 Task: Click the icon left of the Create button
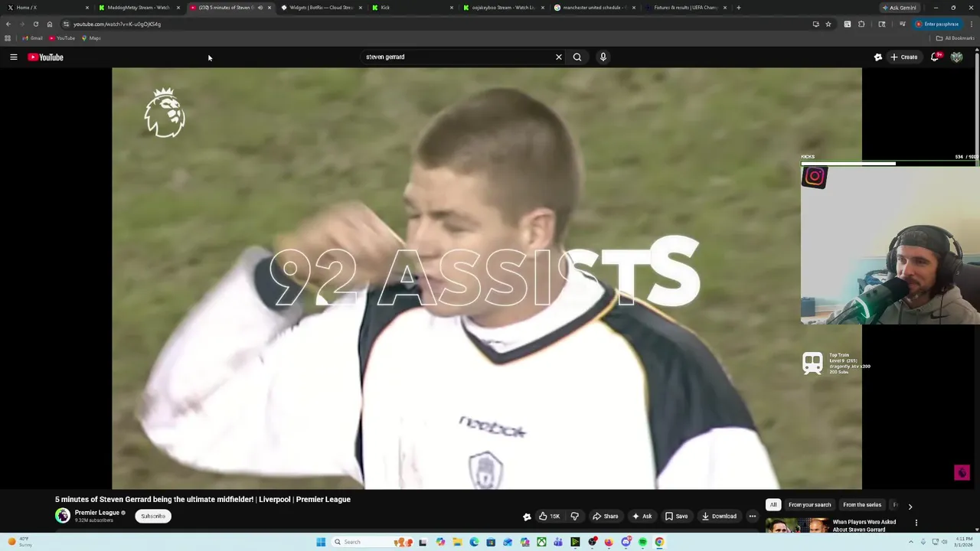(878, 57)
